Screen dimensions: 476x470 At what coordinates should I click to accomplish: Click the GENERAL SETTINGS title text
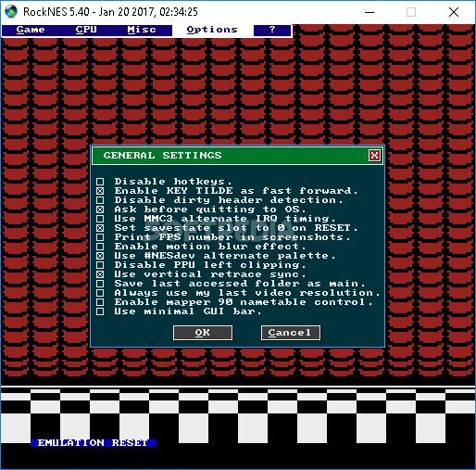click(162, 155)
